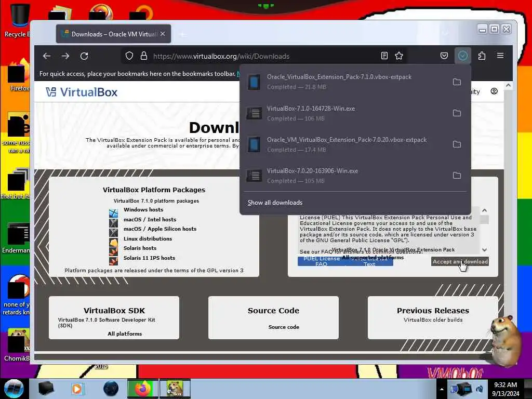The width and height of the screenshot is (532, 399).
Task: Click the taskbar clock showing 9:32 AM
Action: (x=506, y=389)
